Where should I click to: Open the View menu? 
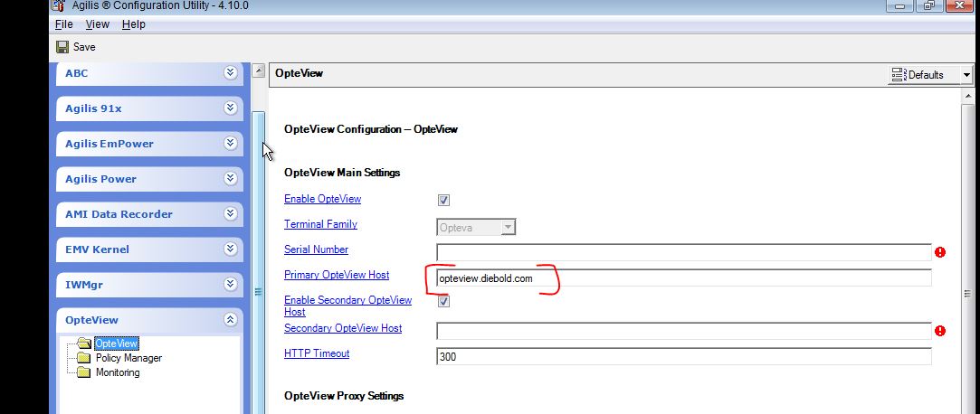point(98,24)
